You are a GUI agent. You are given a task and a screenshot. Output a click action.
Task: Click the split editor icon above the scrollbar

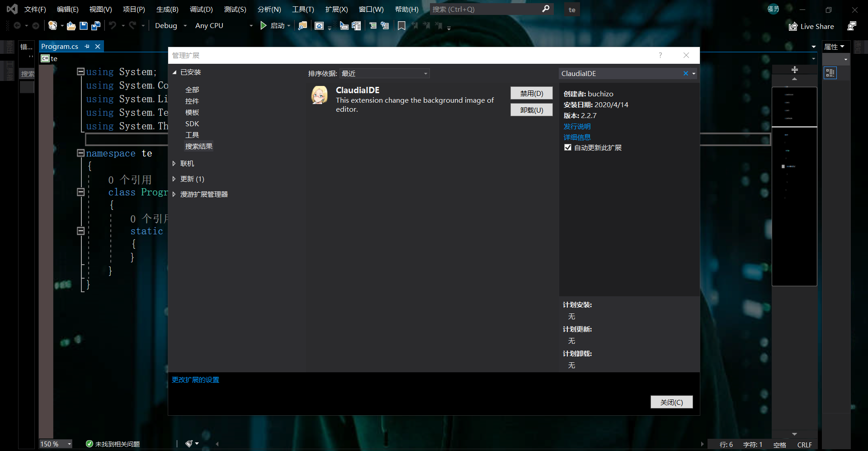click(x=794, y=70)
